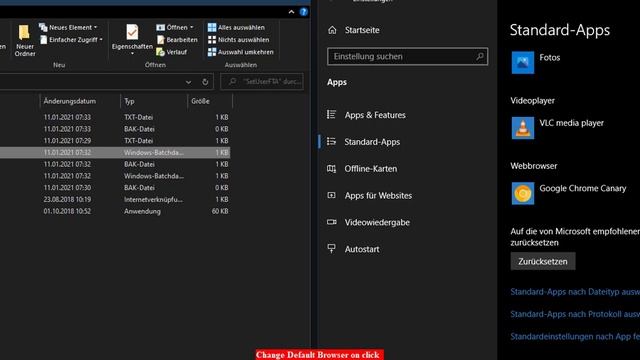
Task: Click the settings search magnifier icon
Action: click(480, 56)
